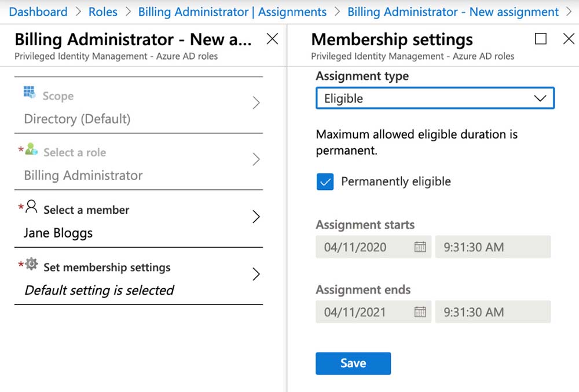Go to Dashboard in the breadcrumb

pos(38,12)
